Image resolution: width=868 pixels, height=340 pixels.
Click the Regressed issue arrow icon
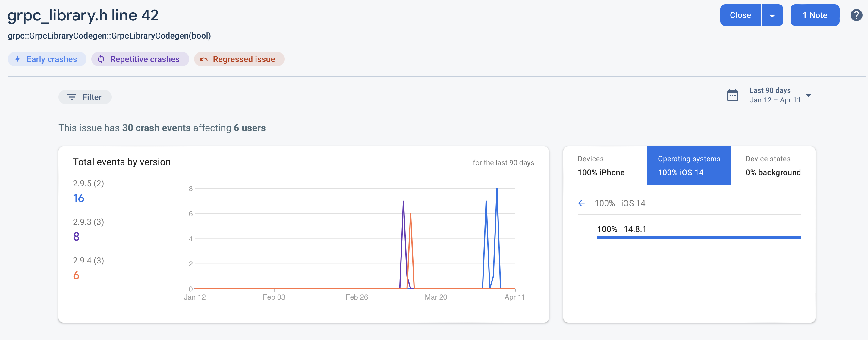203,59
